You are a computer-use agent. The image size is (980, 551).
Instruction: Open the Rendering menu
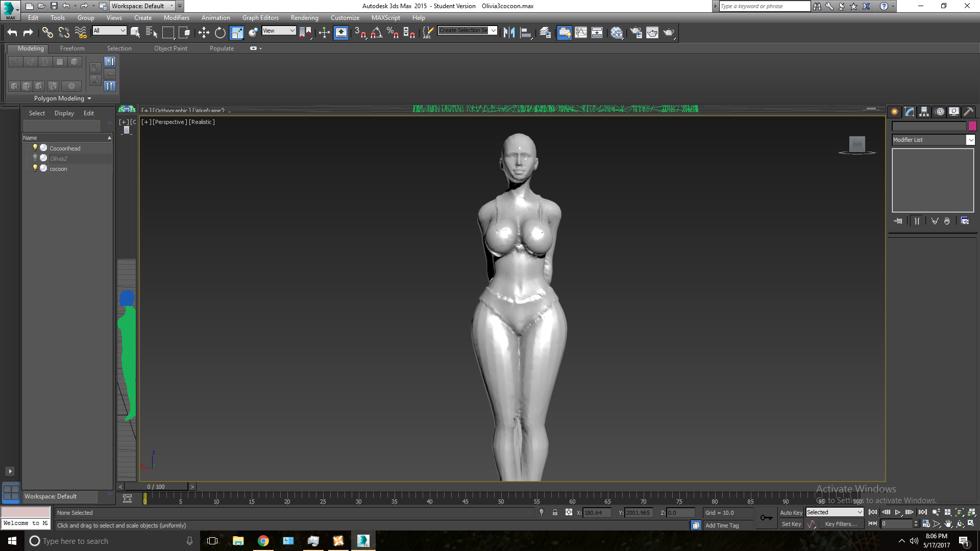click(x=305, y=18)
